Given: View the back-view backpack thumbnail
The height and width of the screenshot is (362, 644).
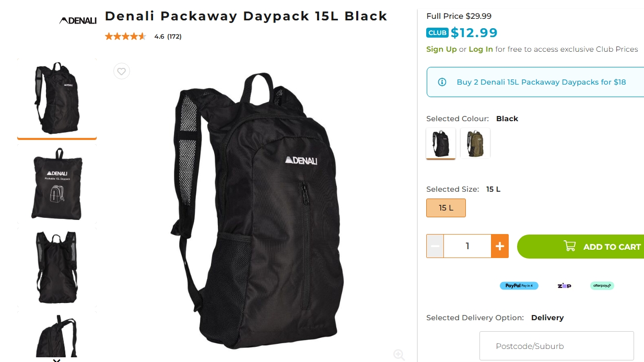Looking at the screenshot, I should 57,267.
